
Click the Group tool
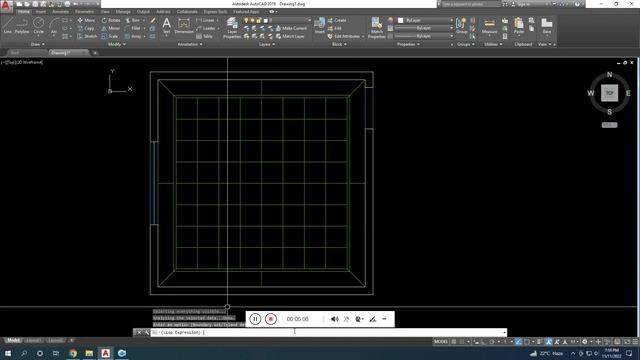[x=462, y=25]
